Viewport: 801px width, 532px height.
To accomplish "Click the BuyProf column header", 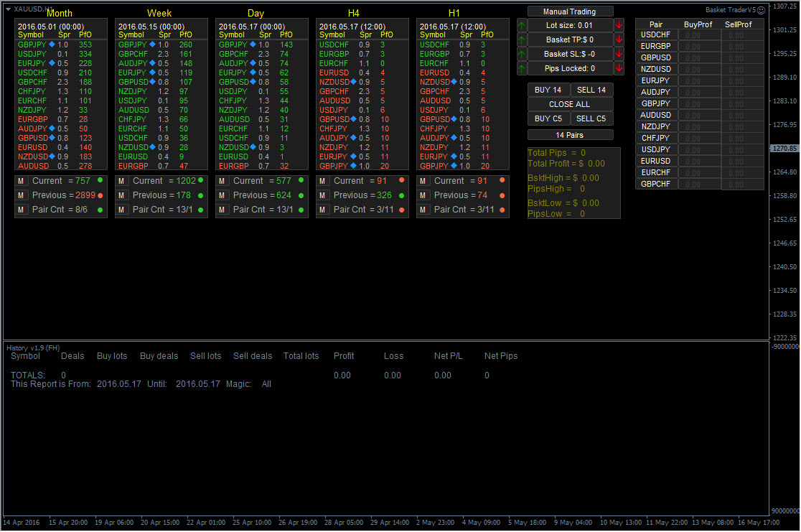I will point(698,24).
